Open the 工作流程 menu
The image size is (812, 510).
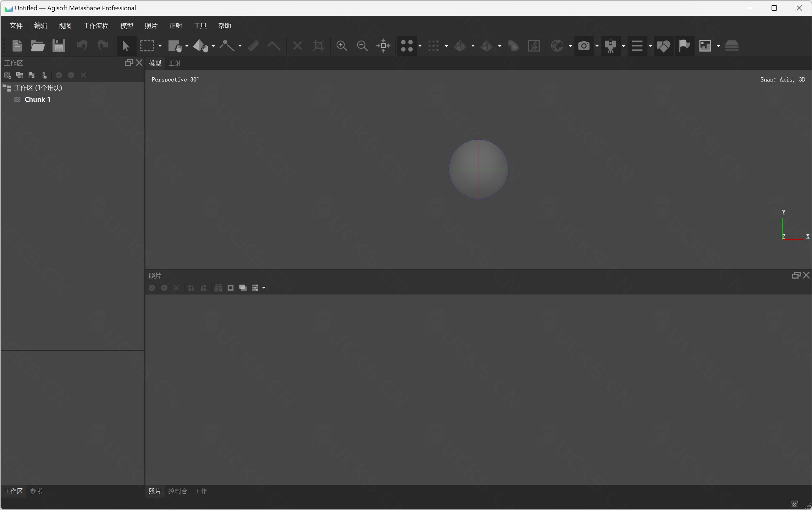[x=96, y=26]
